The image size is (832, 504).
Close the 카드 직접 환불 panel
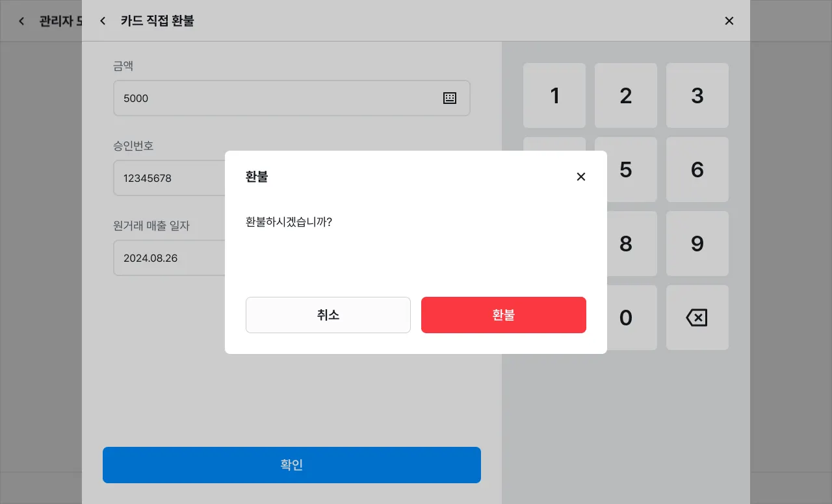tap(729, 21)
